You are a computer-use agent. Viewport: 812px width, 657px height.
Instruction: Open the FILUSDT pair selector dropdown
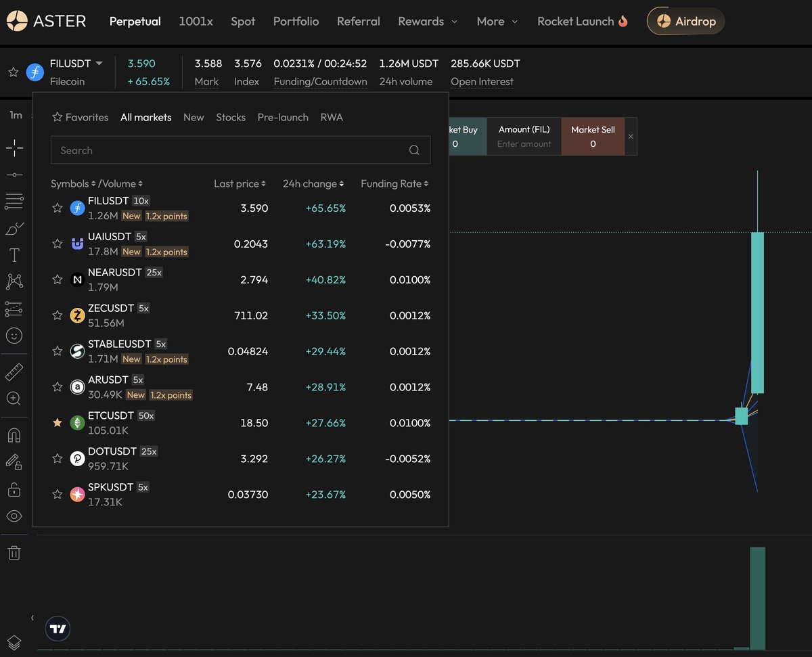[x=76, y=64]
